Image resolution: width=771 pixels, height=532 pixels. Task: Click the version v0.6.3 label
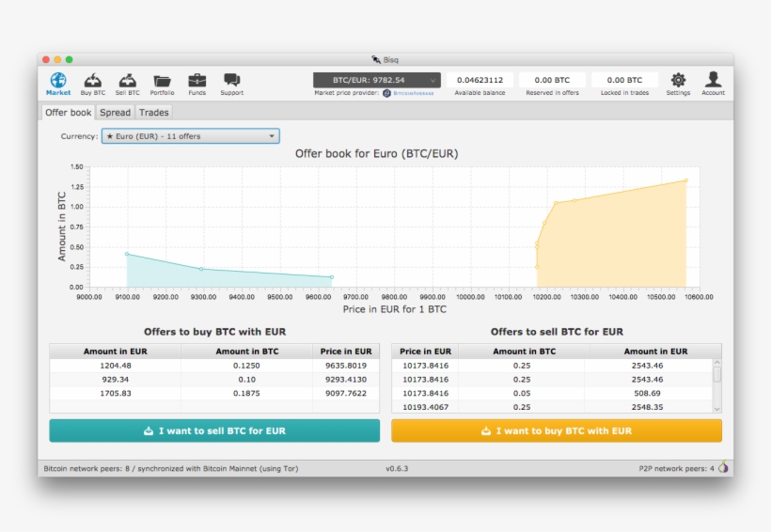397,469
